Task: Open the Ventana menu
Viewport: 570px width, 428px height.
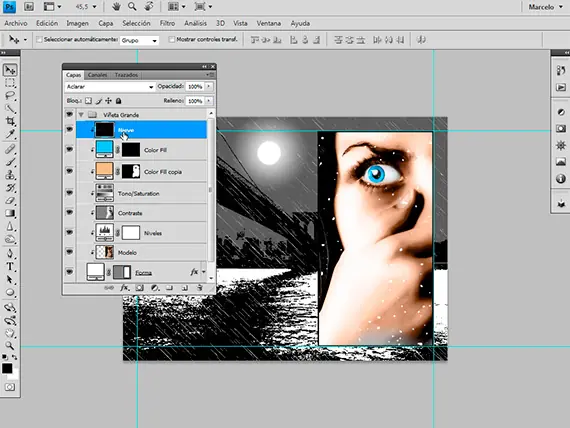Action: (269, 23)
